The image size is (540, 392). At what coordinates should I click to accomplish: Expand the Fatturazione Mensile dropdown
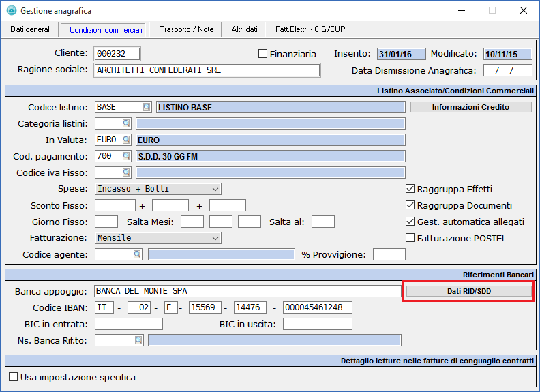[x=215, y=238]
